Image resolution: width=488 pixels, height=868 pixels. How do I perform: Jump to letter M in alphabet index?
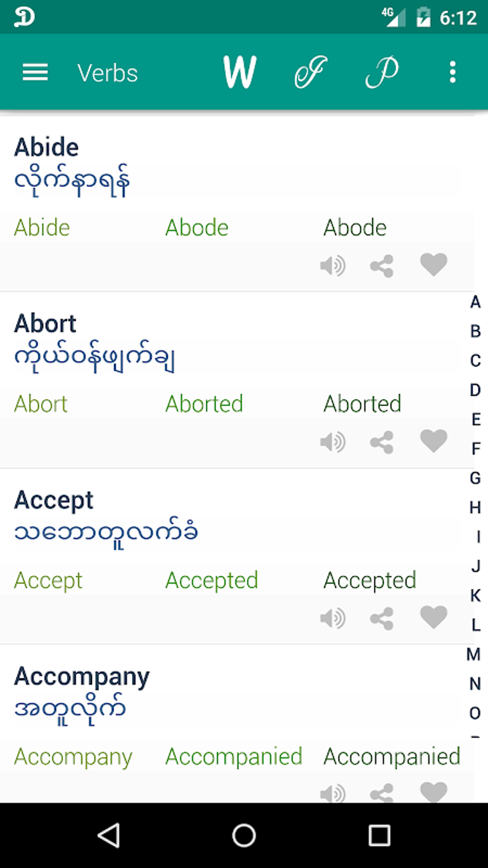[474, 654]
